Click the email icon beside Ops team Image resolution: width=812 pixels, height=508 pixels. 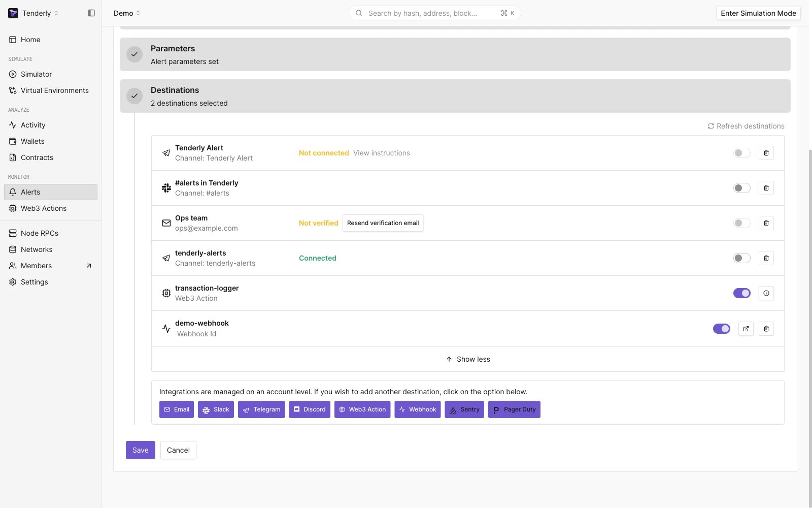pos(166,223)
